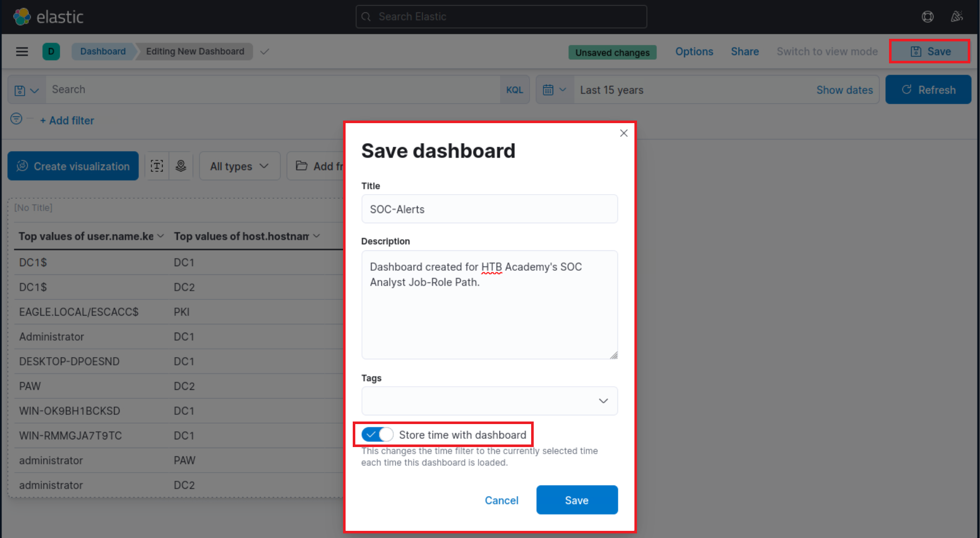The image size is (980, 538).
Task: Click the Title input showing SOC-Alerts
Action: (x=489, y=208)
